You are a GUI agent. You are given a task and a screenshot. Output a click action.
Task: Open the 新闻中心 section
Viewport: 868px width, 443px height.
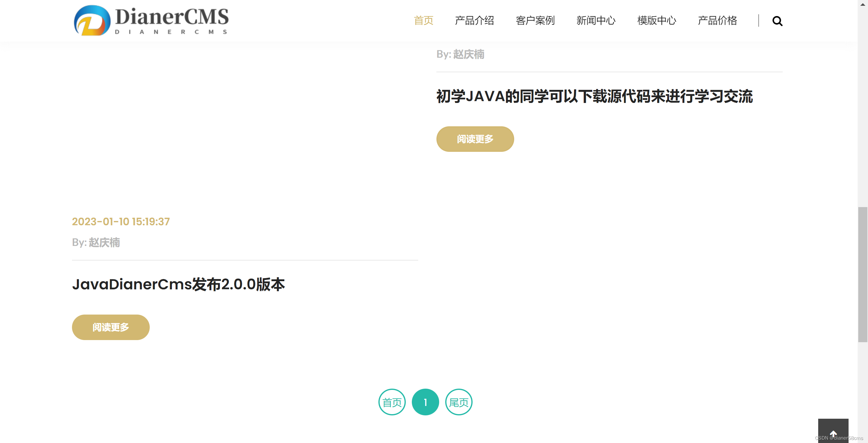(x=596, y=21)
